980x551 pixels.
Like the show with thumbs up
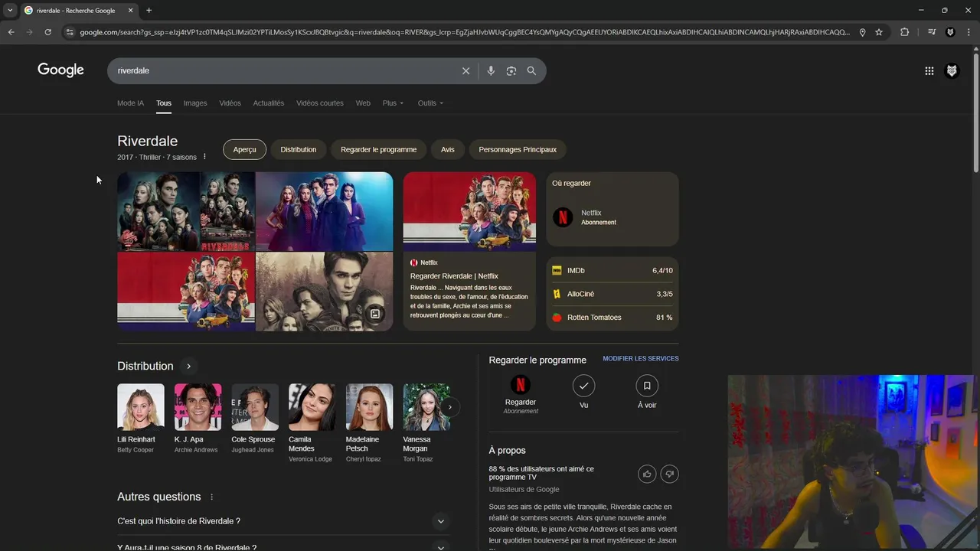click(647, 474)
